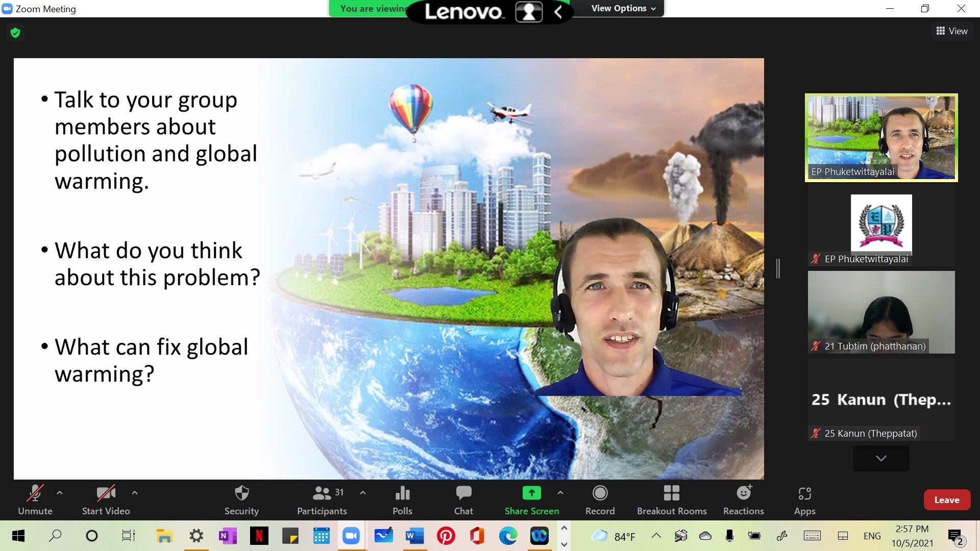Open OneNote from taskbar
Image resolution: width=980 pixels, height=551 pixels.
point(228,536)
